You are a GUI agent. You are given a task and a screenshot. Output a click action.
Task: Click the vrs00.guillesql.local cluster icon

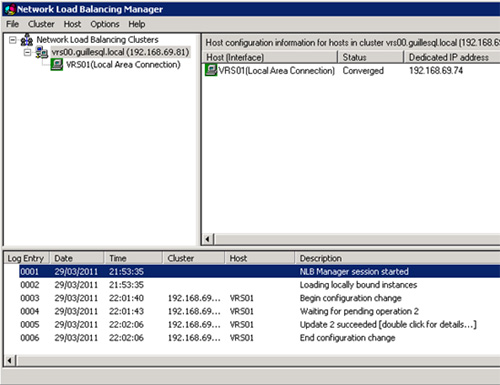click(42, 52)
